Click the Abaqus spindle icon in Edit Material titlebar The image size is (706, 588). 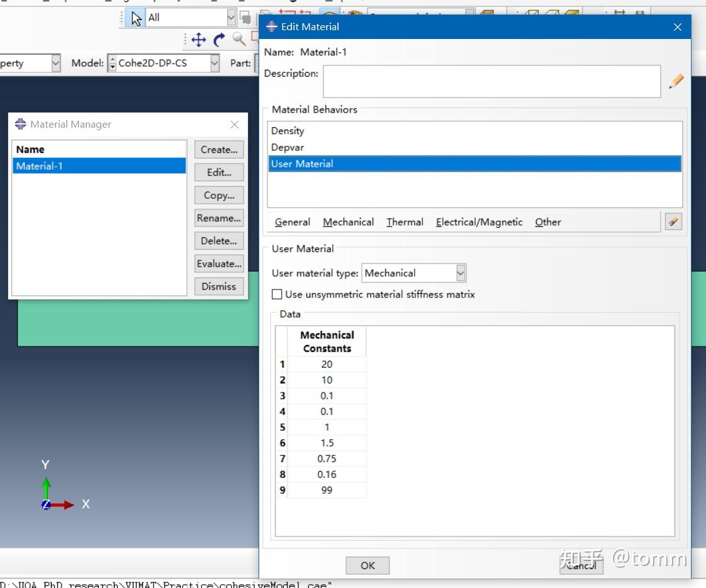click(271, 26)
